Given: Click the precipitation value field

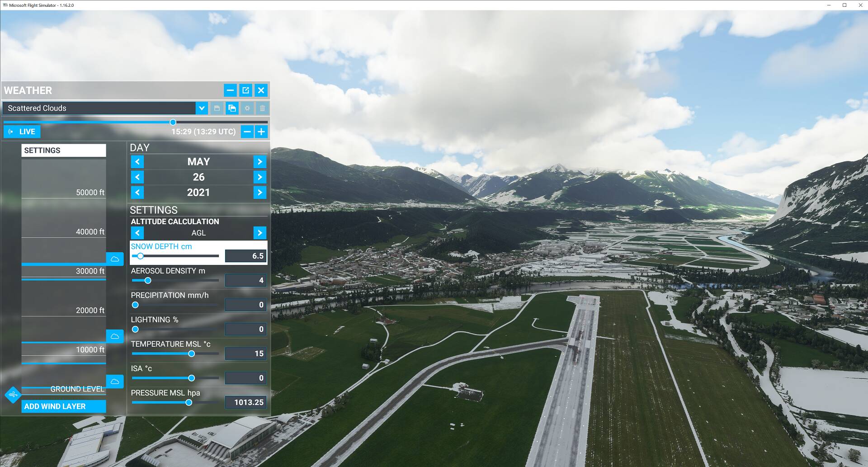Looking at the screenshot, I should click(x=245, y=305).
